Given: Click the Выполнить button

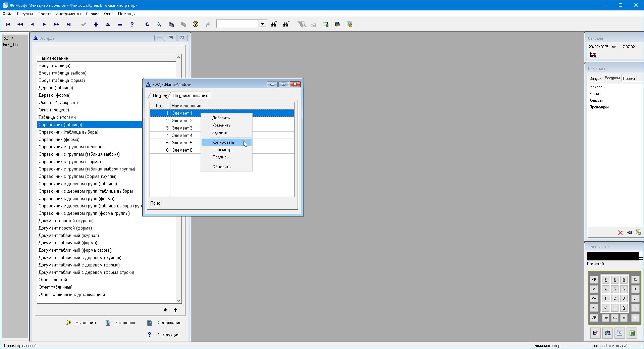Looking at the screenshot, I should tap(82, 322).
